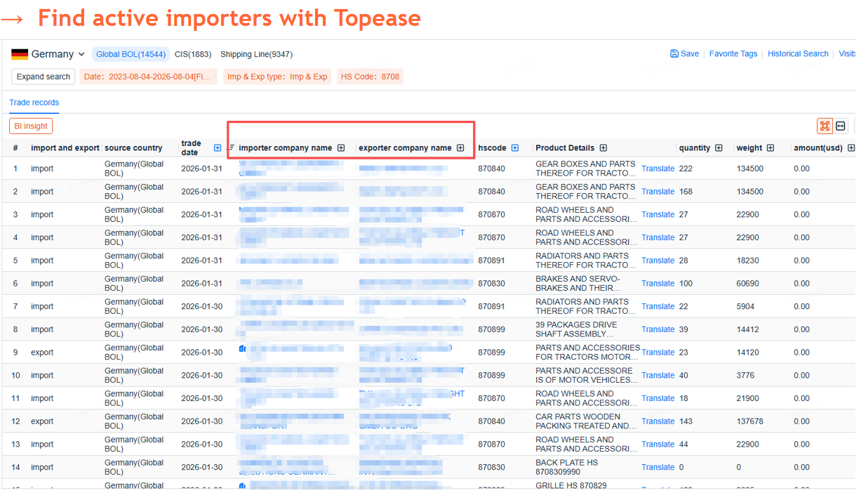
Task: Translate row 8 drive shaft product
Action: (x=657, y=329)
